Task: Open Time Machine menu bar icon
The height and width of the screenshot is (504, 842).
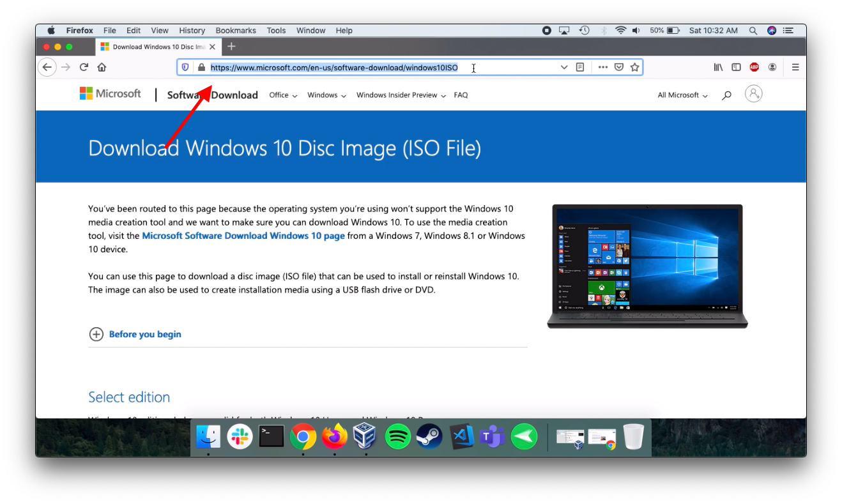Action: (x=584, y=30)
